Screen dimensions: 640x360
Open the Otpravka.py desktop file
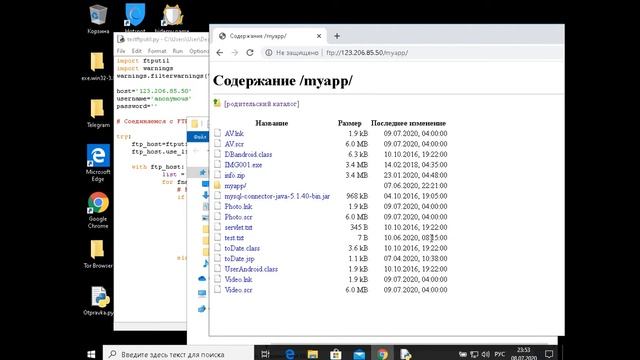click(99, 301)
